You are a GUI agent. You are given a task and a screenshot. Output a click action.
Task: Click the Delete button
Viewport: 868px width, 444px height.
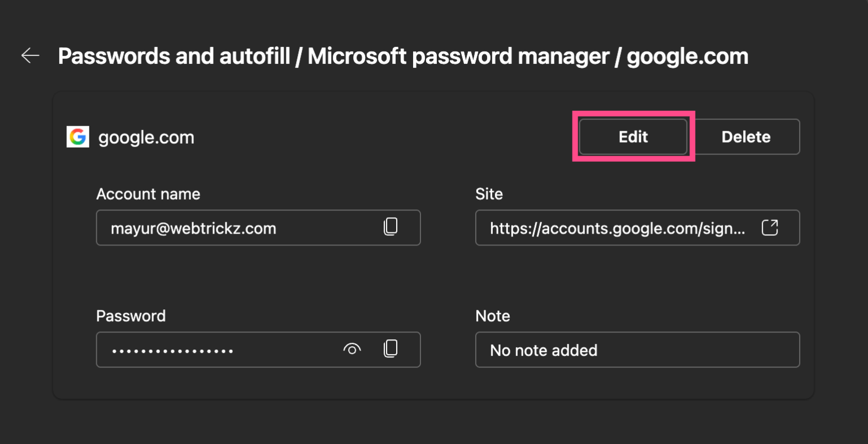click(746, 136)
